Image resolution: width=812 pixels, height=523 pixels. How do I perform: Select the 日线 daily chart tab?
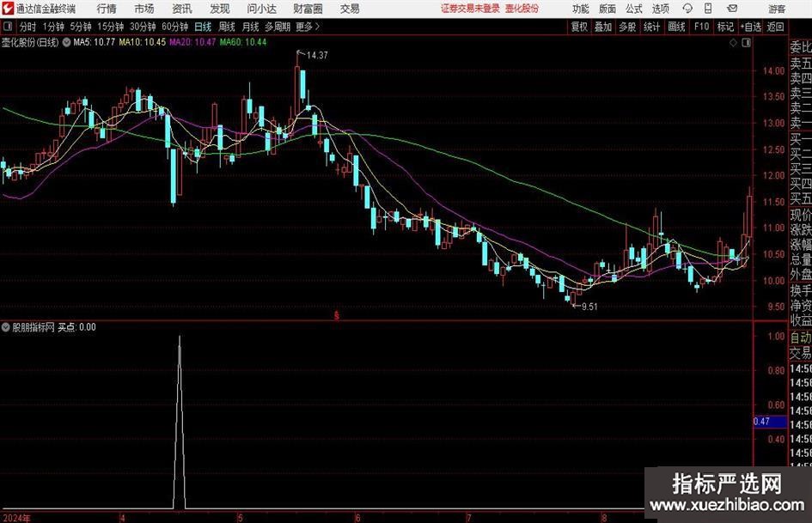click(x=203, y=27)
